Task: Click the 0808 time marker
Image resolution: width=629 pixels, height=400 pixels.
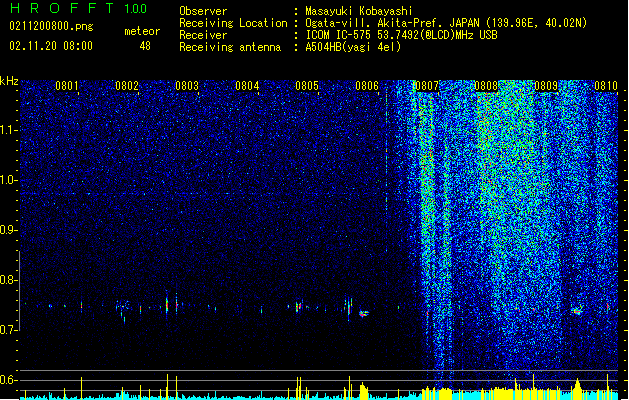Action: click(x=486, y=86)
